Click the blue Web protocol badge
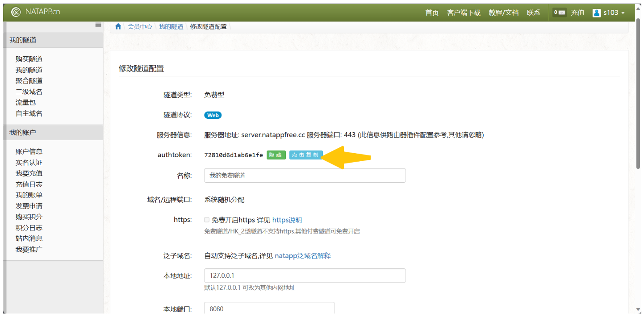This screenshot has height=322, width=644. [x=213, y=115]
